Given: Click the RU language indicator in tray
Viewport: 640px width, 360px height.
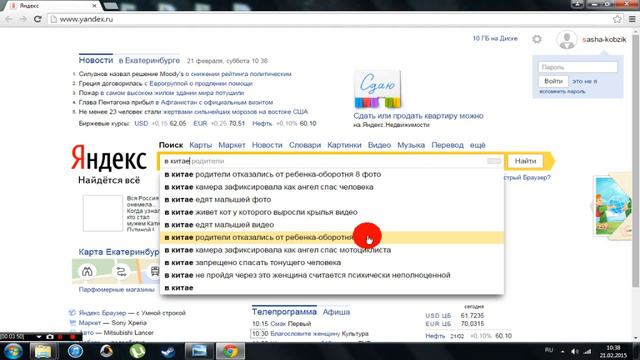Looking at the screenshot, I should click(x=549, y=350).
